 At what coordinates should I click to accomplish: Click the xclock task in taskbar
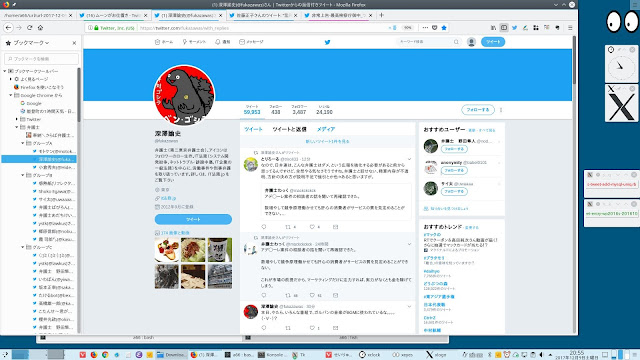tap(370, 355)
